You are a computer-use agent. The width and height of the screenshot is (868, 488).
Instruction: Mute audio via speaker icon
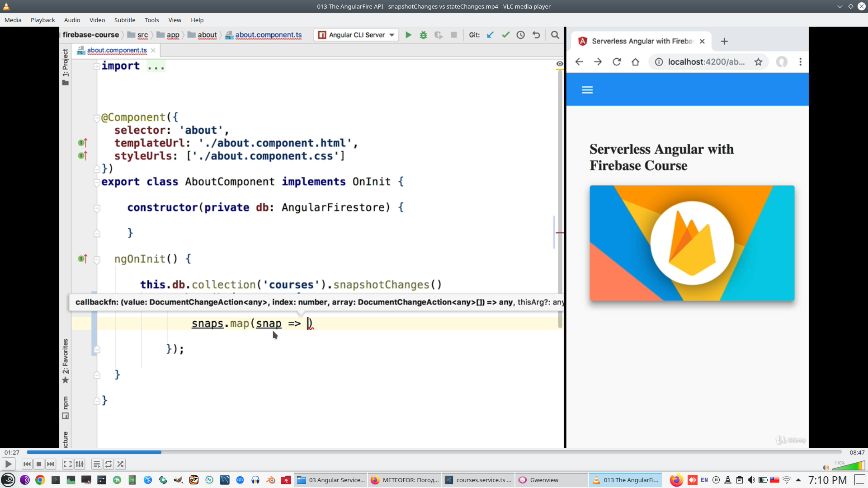(x=826, y=468)
